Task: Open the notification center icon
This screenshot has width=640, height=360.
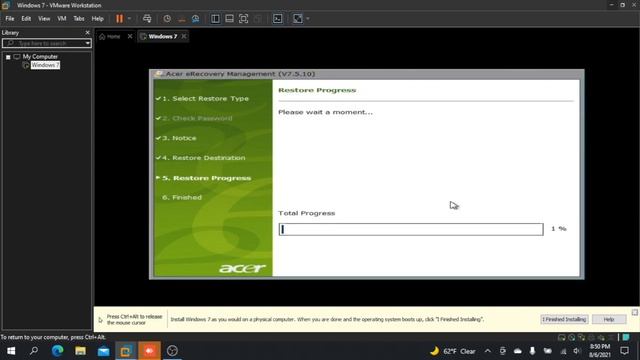Action: point(624,351)
